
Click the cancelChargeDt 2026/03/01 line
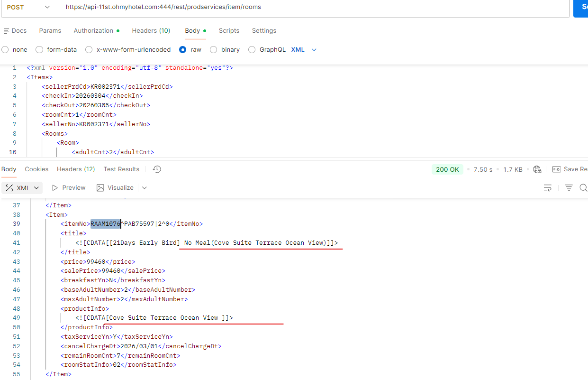(141, 346)
